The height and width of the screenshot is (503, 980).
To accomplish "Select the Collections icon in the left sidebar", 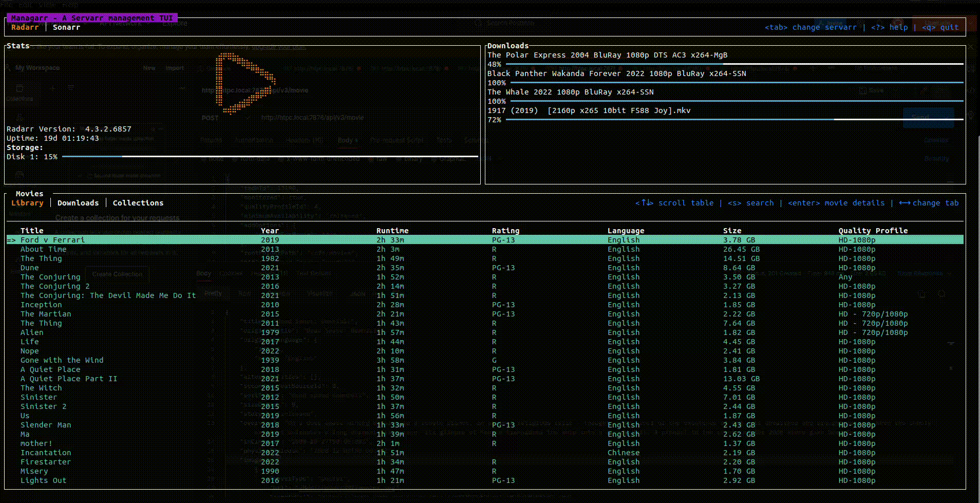I will 18,88.
